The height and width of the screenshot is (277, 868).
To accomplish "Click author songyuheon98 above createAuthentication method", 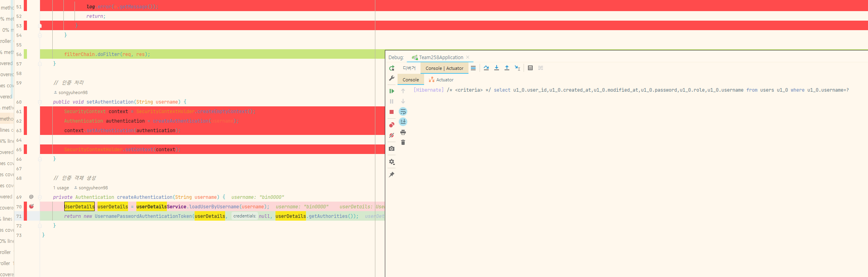I will click(x=91, y=188).
